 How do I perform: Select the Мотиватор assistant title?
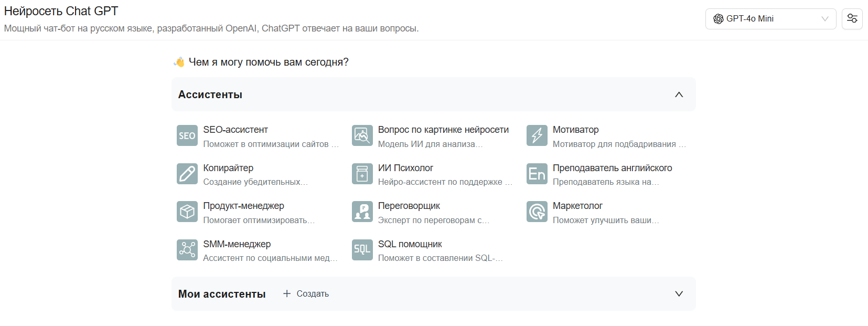point(575,130)
